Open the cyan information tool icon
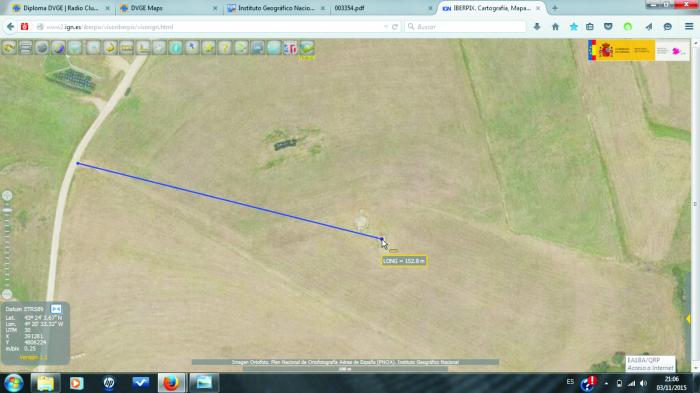Image resolution: width=700 pixels, height=393 pixels. tap(176, 47)
